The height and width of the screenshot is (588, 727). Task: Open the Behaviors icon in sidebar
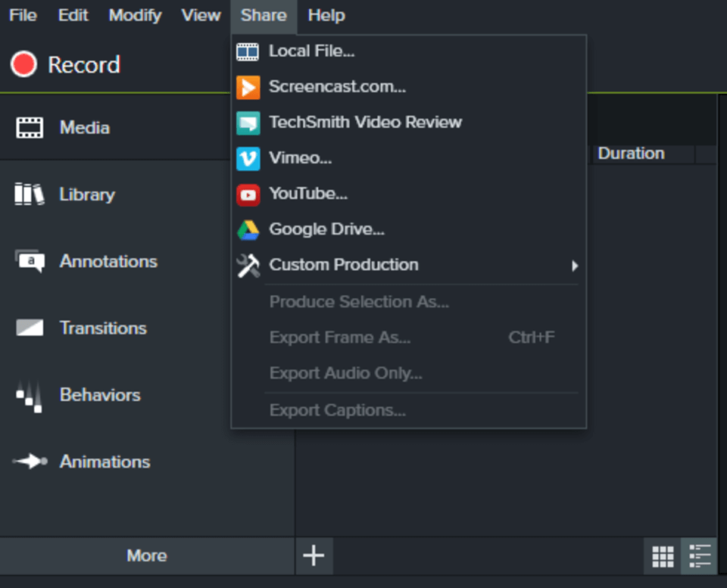pyautogui.click(x=30, y=395)
